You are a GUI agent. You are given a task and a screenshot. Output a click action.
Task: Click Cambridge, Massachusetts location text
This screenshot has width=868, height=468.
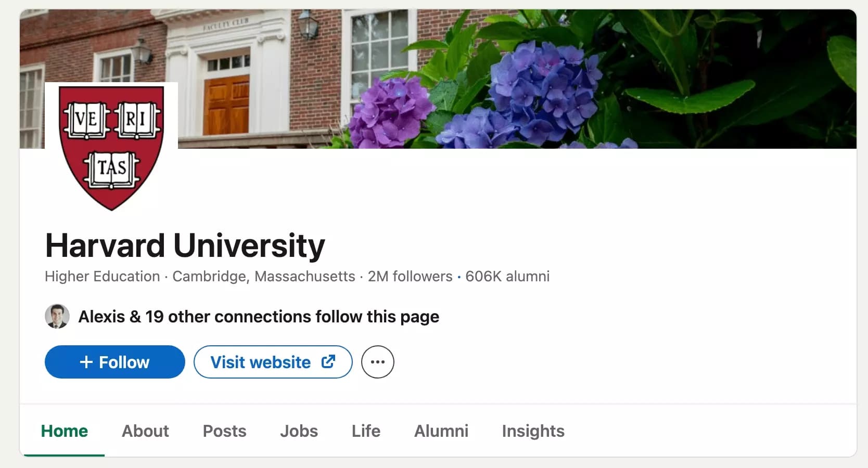[263, 276]
